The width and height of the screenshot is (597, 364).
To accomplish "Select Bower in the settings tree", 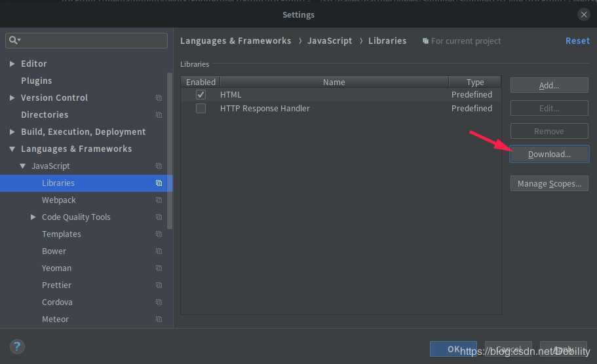I will pyautogui.click(x=54, y=251).
